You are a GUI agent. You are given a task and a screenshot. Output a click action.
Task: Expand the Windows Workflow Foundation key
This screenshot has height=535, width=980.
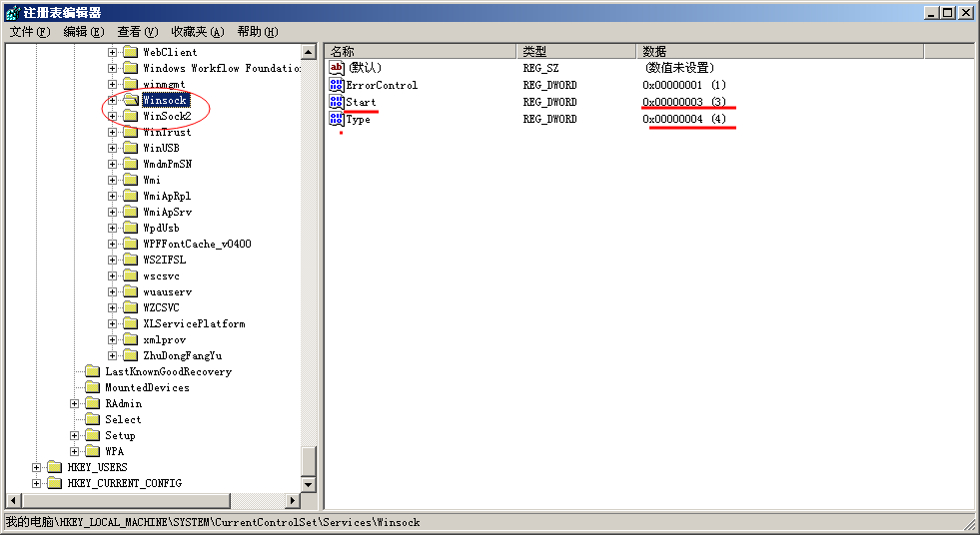coord(112,69)
